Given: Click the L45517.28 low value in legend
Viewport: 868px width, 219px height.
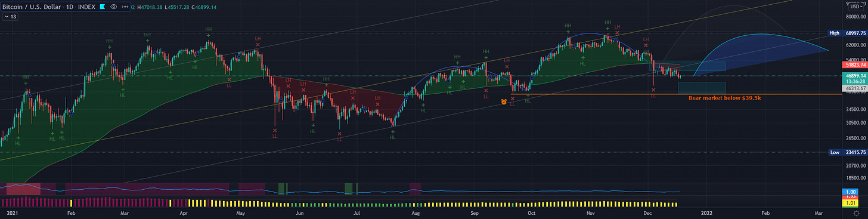Looking at the screenshot, I should pos(177,7).
